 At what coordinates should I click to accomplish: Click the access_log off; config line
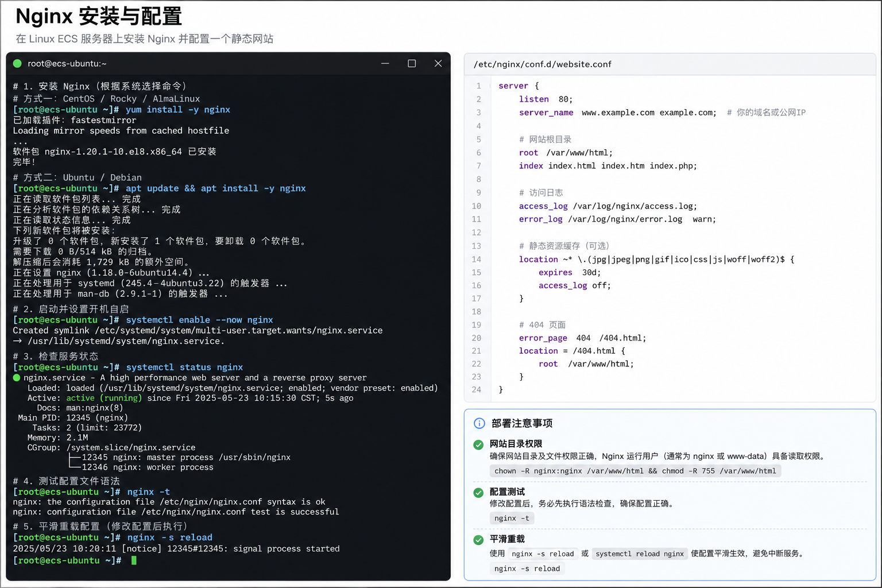click(574, 285)
